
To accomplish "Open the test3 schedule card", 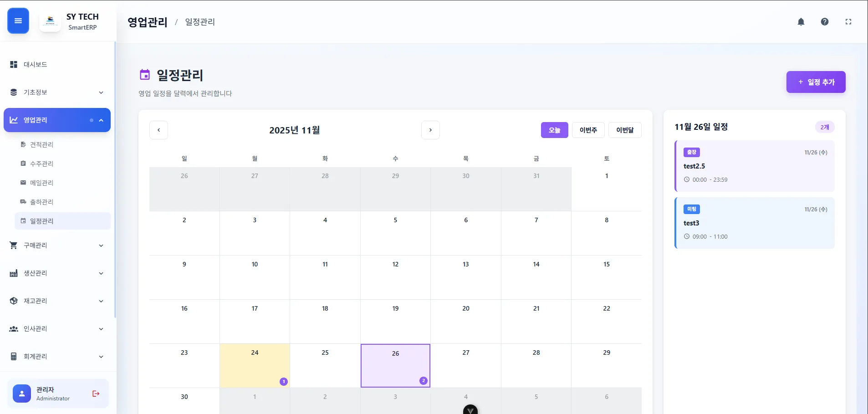I will [755, 223].
